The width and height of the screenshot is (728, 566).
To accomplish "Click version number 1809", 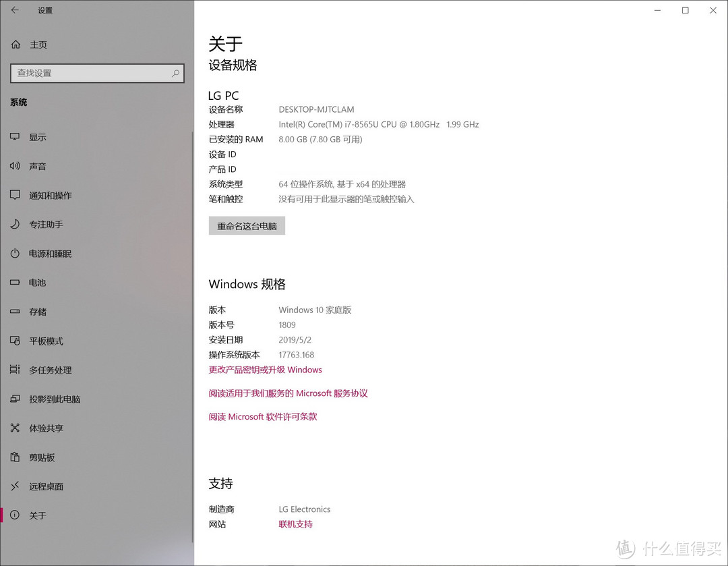I will point(287,324).
